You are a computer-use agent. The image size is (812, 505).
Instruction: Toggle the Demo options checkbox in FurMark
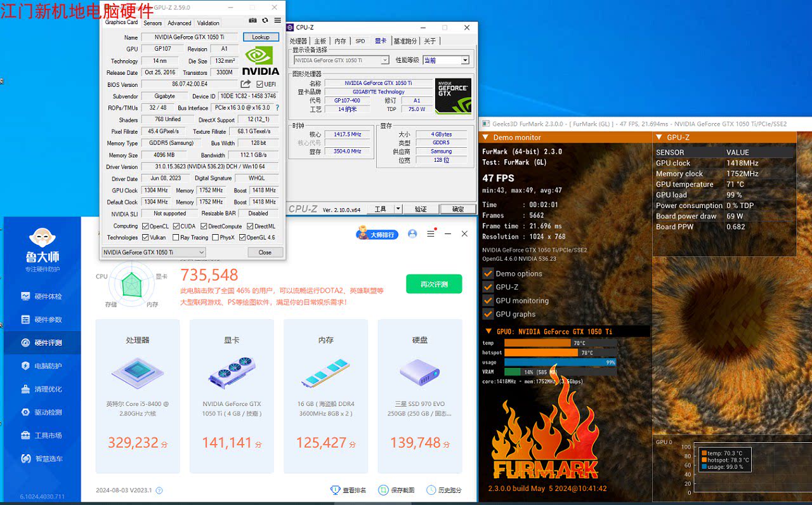488,273
